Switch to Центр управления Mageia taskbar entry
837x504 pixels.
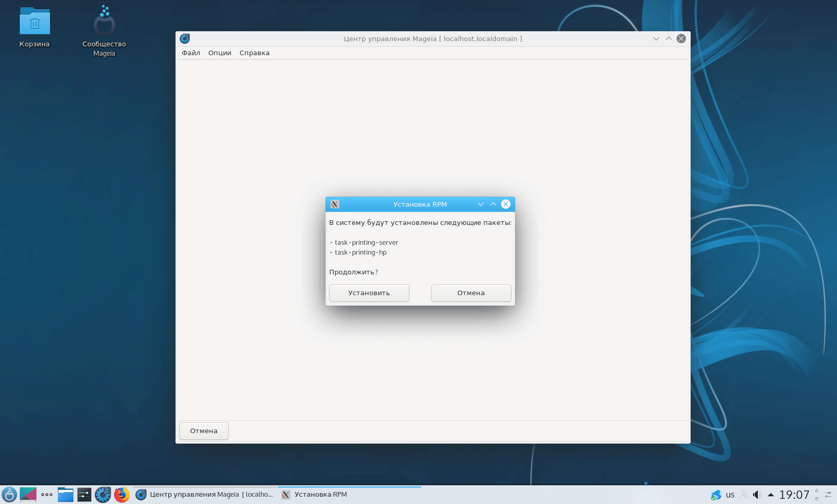tap(205, 495)
